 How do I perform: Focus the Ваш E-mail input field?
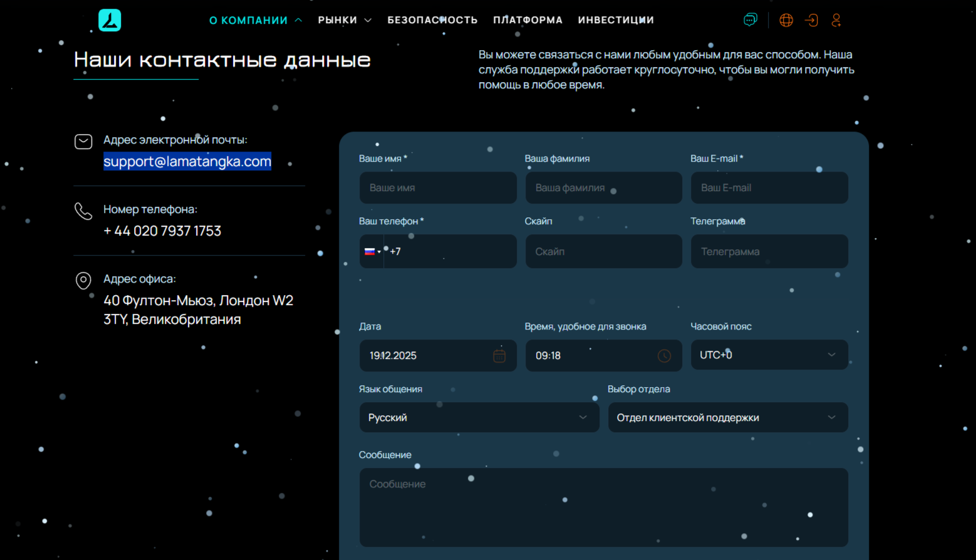click(x=769, y=188)
